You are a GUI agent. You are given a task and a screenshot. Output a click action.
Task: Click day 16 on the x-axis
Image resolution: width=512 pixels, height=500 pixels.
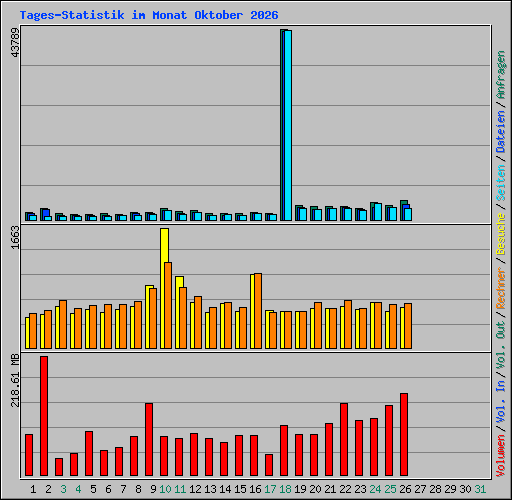click(x=255, y=489)
